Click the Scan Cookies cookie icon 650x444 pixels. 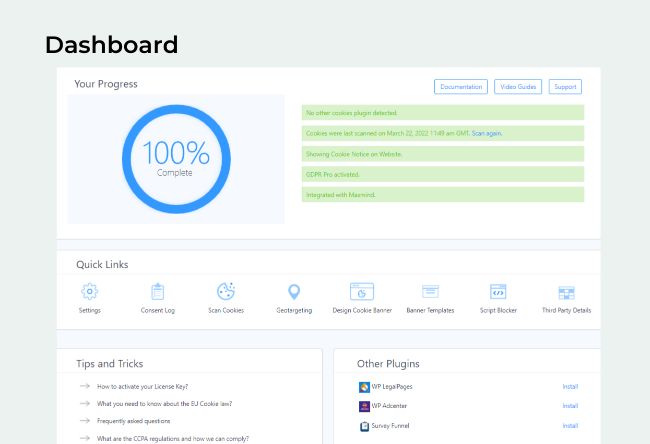pyautogui.click(x=226, y=291)
